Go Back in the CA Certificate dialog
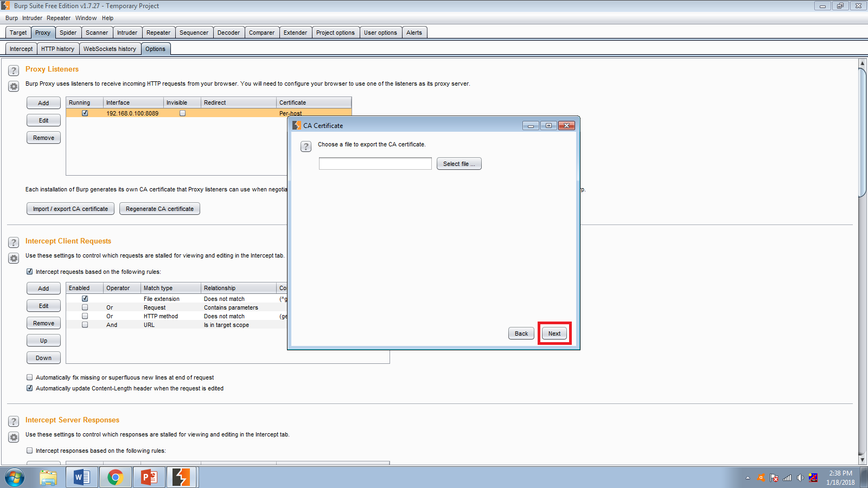The height and width of the screenshot is (488, 868). coord(521,333)
